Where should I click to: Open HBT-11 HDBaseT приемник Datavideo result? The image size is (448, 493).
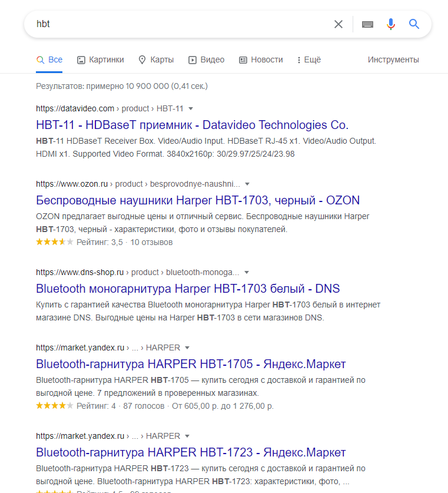click(x=193, y=125)
